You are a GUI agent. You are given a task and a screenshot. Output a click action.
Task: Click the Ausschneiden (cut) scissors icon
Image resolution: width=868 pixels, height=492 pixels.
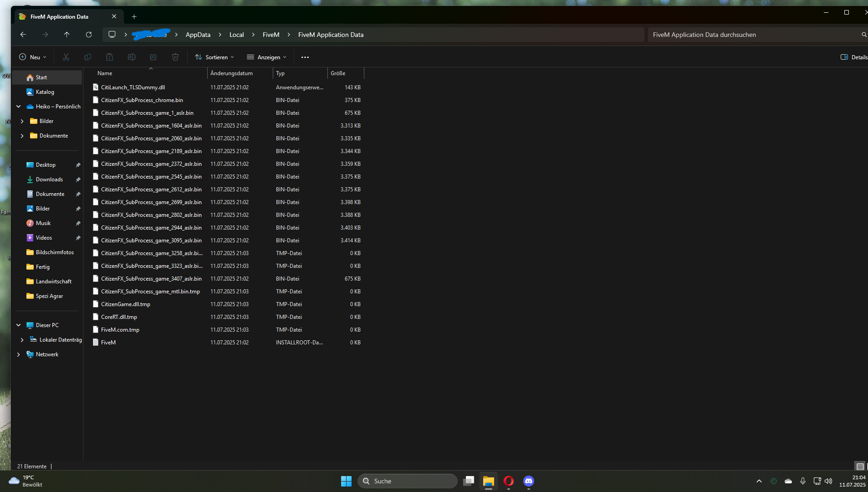click(66, 56)
